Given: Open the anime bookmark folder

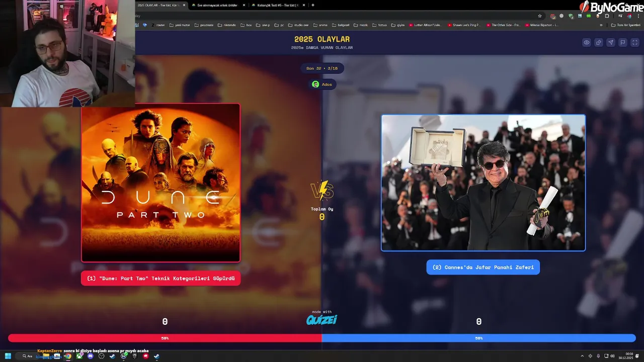Looking at the screenshot, I should point(320,25).
